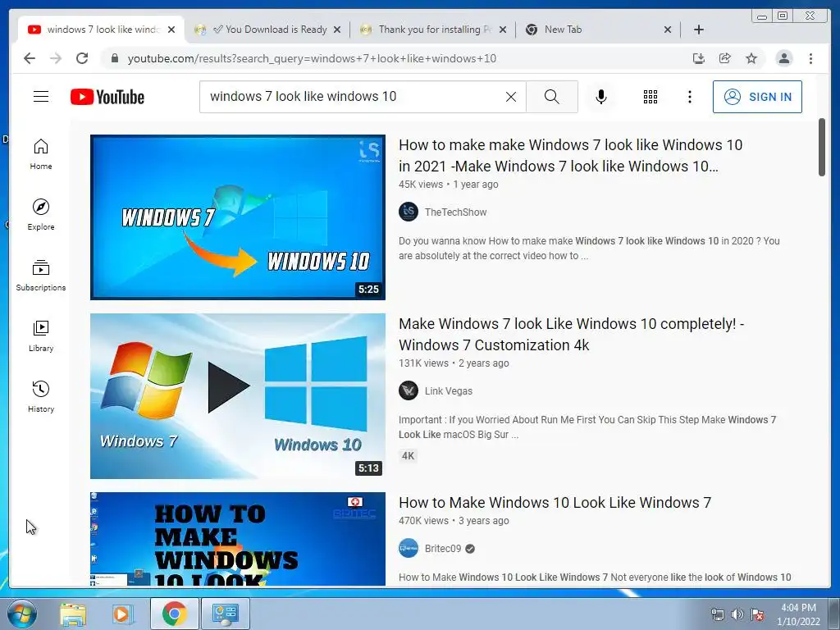Click TheTechShow channel avatar
The height and width of the screenshot is (630, 840).
(409, 212)
